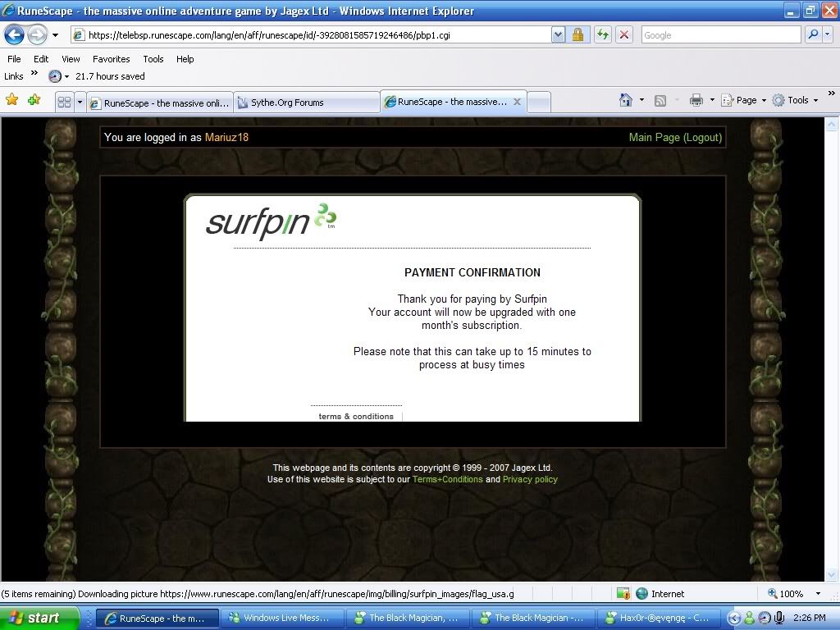Click the Messenger tray icon
This screenshot has height=630, width=840.
749,619
